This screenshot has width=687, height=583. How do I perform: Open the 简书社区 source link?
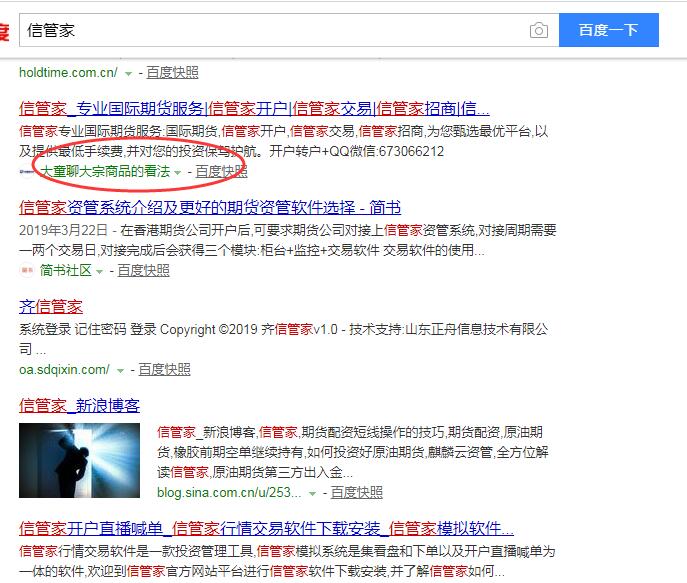[66, 271]
